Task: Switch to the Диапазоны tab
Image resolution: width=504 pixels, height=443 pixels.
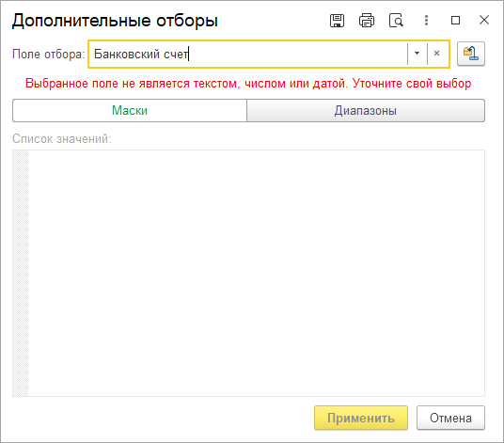Action: point(366,111)
